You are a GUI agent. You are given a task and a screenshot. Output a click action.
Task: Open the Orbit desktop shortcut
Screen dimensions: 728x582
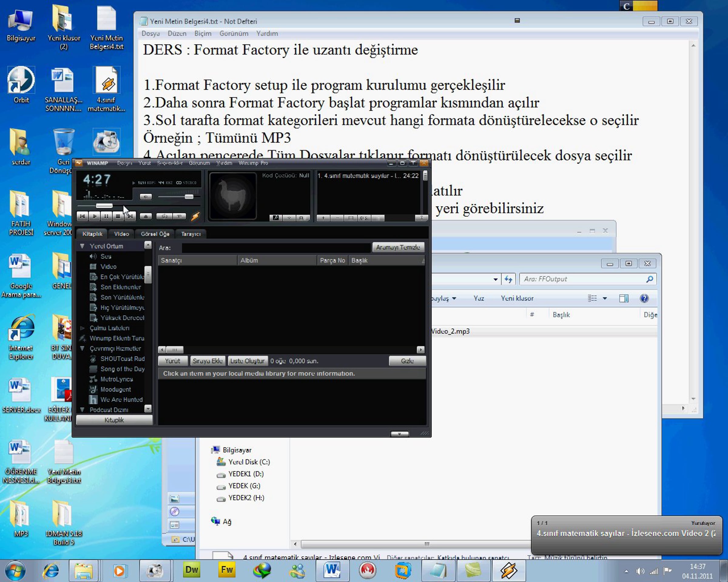pos(21,85)
